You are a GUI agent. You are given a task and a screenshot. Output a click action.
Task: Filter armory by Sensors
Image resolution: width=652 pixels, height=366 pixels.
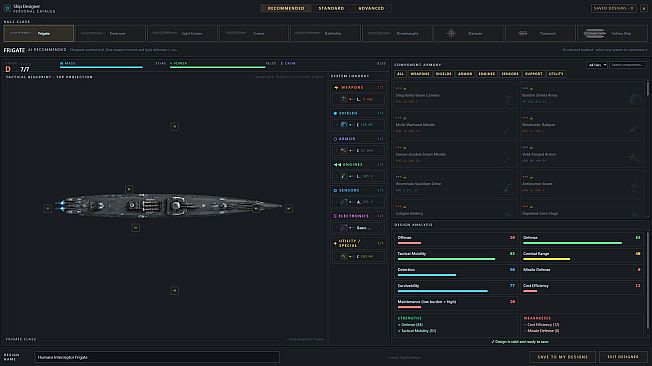point(510,74)
